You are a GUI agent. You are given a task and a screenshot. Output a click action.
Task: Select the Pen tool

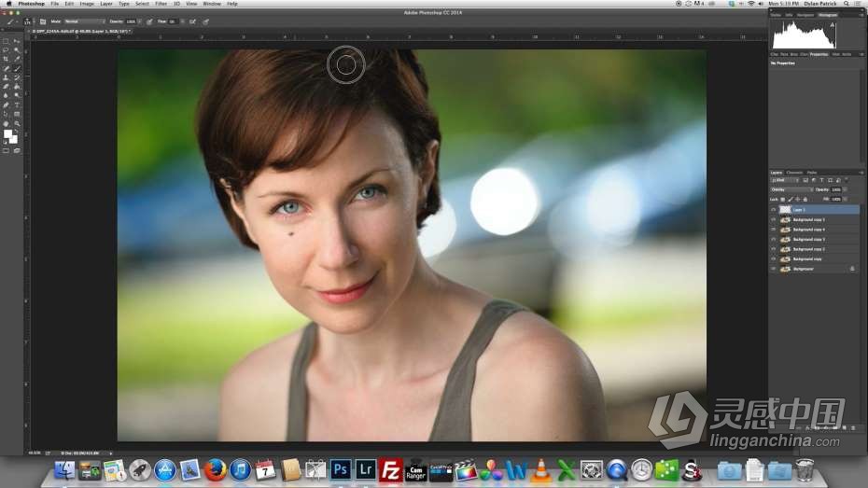pos(6,105)
